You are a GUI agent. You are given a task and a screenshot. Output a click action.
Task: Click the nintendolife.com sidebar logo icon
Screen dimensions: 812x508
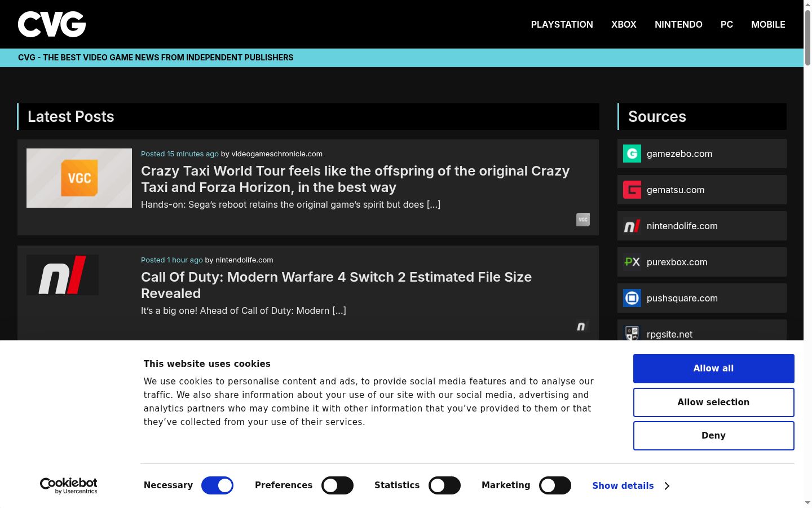(x=632, y=226)
